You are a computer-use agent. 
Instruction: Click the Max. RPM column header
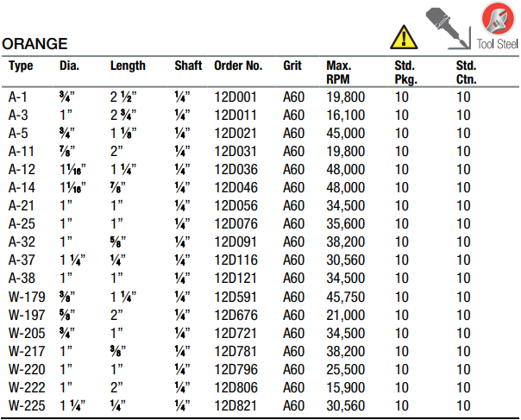click(338, 72)
